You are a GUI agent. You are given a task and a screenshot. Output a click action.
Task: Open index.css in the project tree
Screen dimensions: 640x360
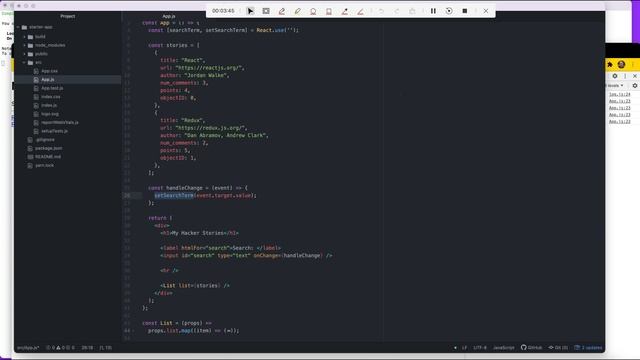pyautogui.click(x=51, y=97)
